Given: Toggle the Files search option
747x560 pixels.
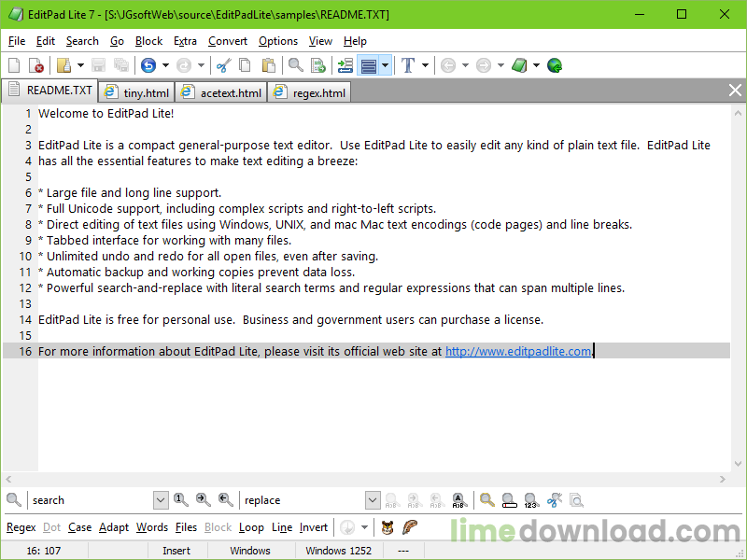Looking at the screenshot, I should pyautogui.click(x=186, y=527).
